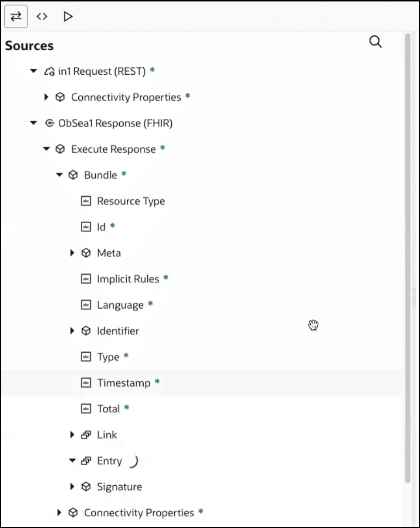Click the string icon beside Total
This screenshot has height=528, width=420.
click(86, 409)
